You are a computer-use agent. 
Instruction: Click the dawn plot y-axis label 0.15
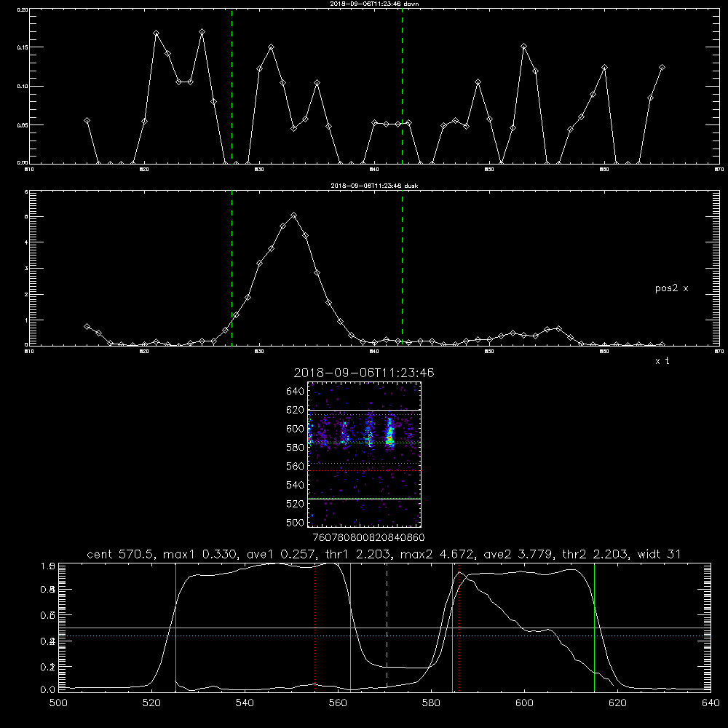[x=23, y=48]
